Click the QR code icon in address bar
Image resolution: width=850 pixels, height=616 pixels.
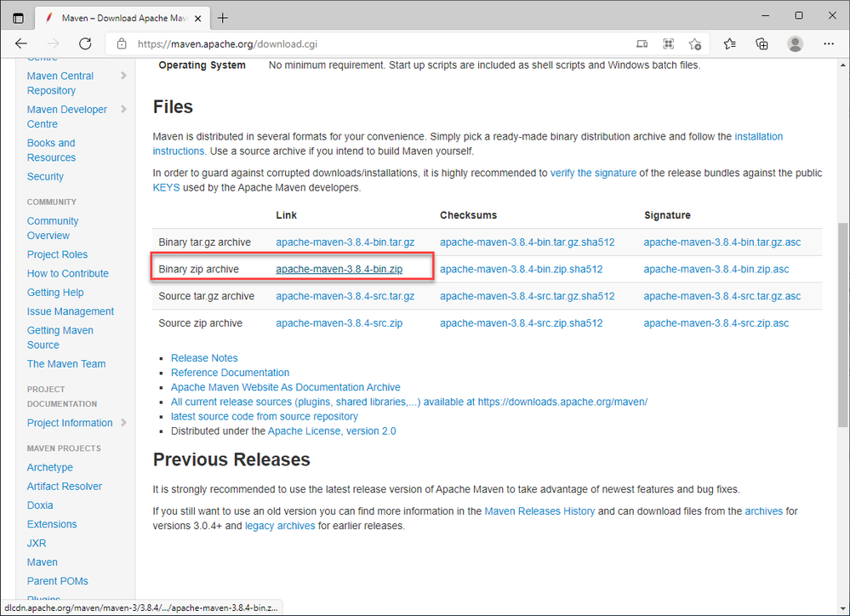[669, 44]
